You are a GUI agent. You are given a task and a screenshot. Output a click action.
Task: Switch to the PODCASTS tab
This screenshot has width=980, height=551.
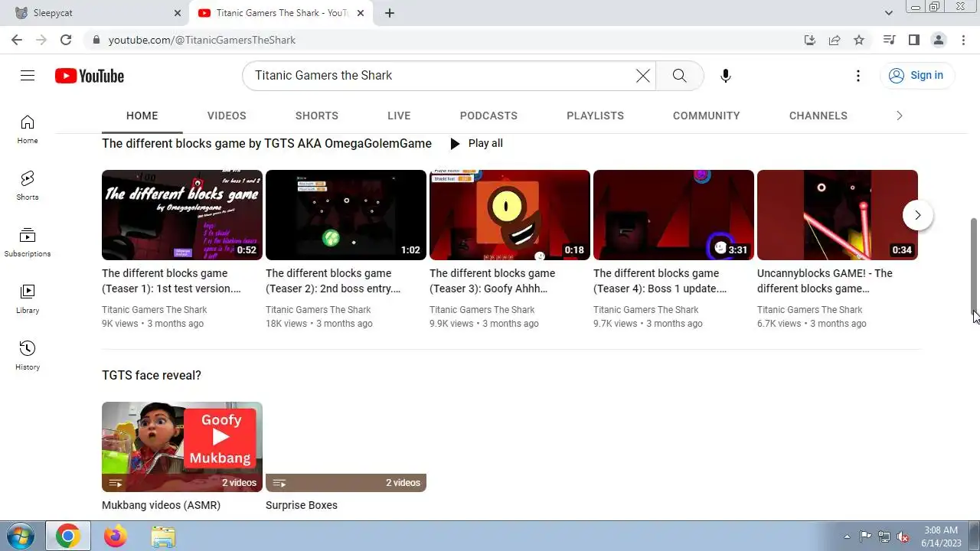click(x=488, y=116)
